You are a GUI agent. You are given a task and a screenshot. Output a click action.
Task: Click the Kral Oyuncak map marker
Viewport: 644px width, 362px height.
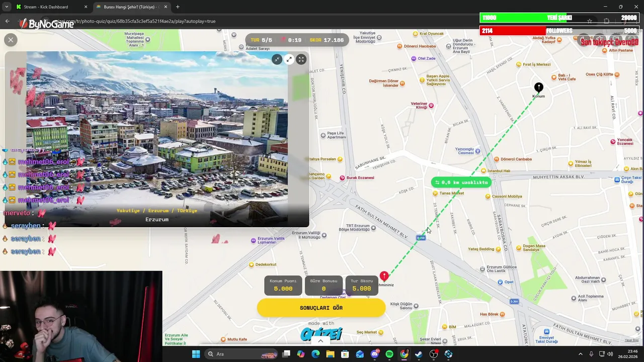(x=415, y=34)
